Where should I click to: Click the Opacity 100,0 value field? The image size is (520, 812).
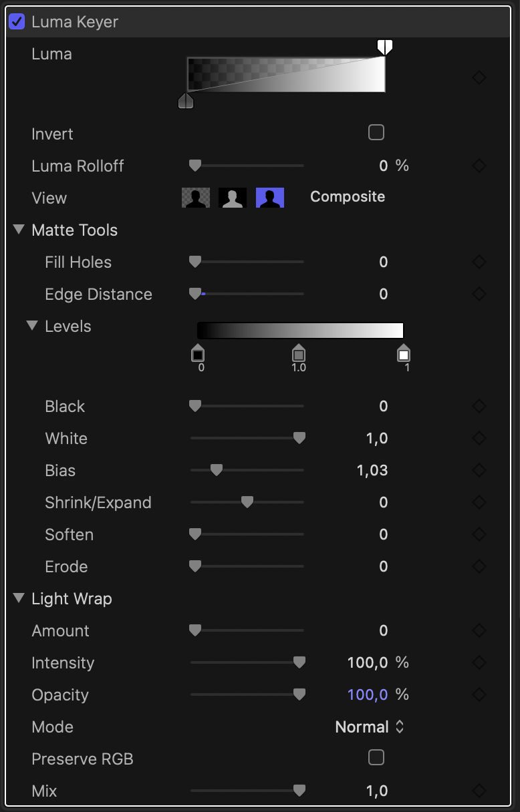pos(368,694)
